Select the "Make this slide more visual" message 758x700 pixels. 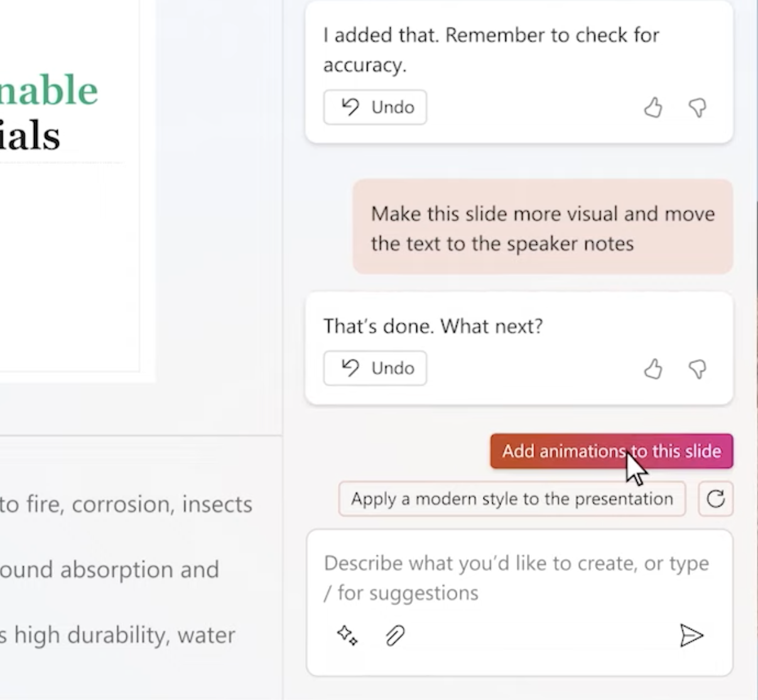click(x=542, y=228)
